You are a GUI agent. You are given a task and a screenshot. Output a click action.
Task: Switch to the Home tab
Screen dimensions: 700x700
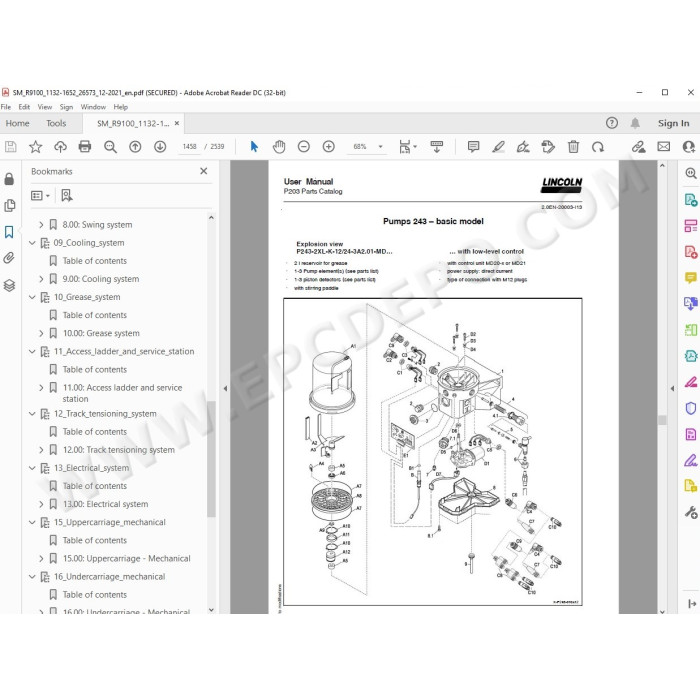[x=17, y=123]
